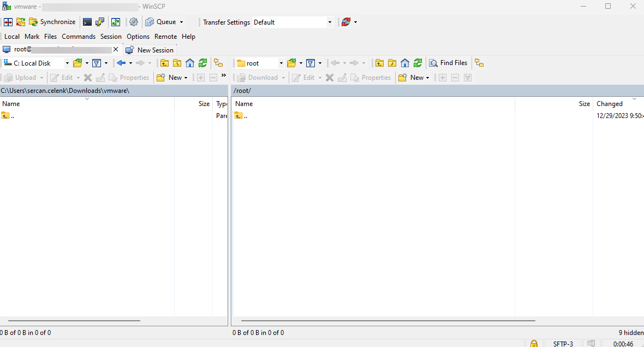Click the Synchronize Browsing icon beside Compare Directories
The height and width of the screenshot is (347, 644).
pyautogui.click(x=21, y=22)
